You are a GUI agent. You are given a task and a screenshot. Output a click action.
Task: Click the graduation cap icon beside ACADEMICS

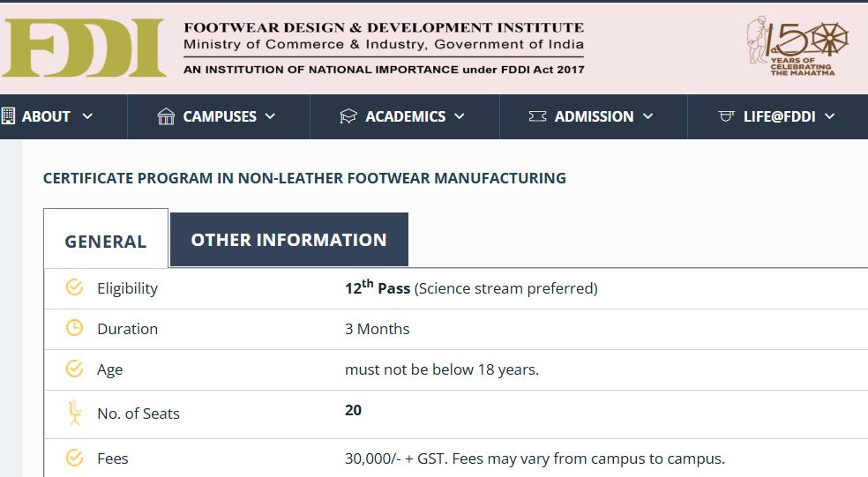(348, 116)
